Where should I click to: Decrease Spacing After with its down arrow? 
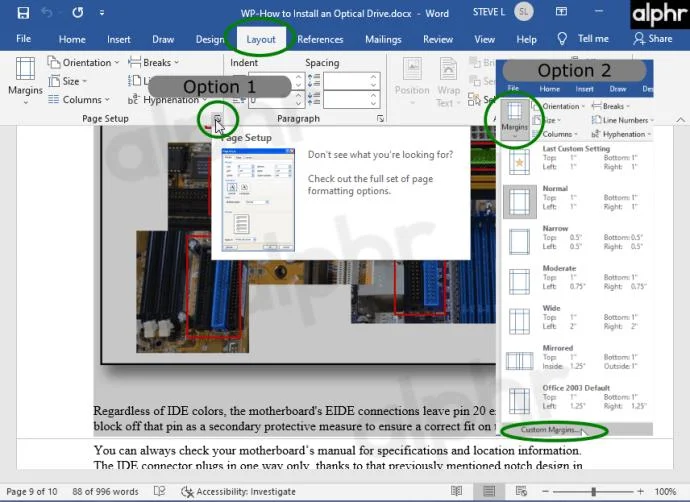coord(374,104)
